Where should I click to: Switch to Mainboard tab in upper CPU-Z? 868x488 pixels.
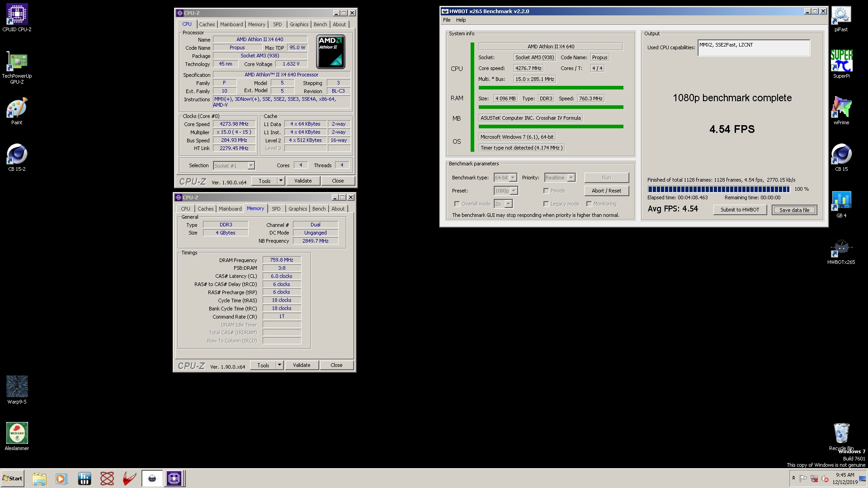coord(231,24)
